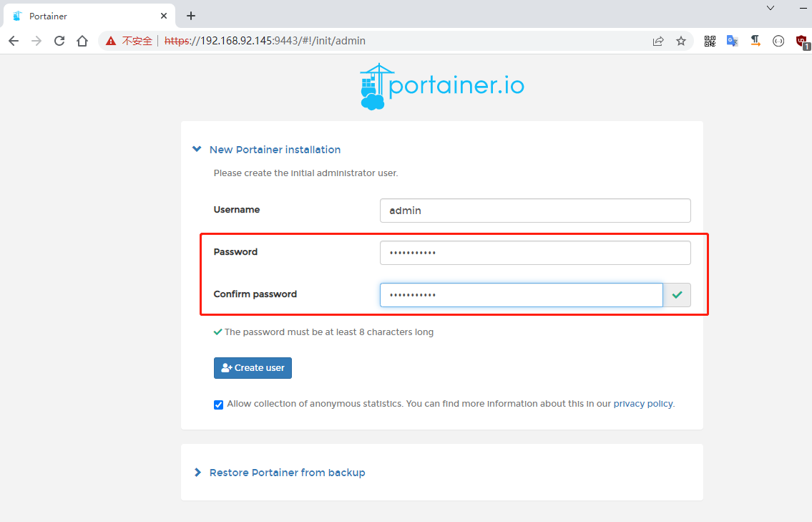Screen dimensions: 812x522
Task: Go to browser home page icon
Action: tap(82, 41)
